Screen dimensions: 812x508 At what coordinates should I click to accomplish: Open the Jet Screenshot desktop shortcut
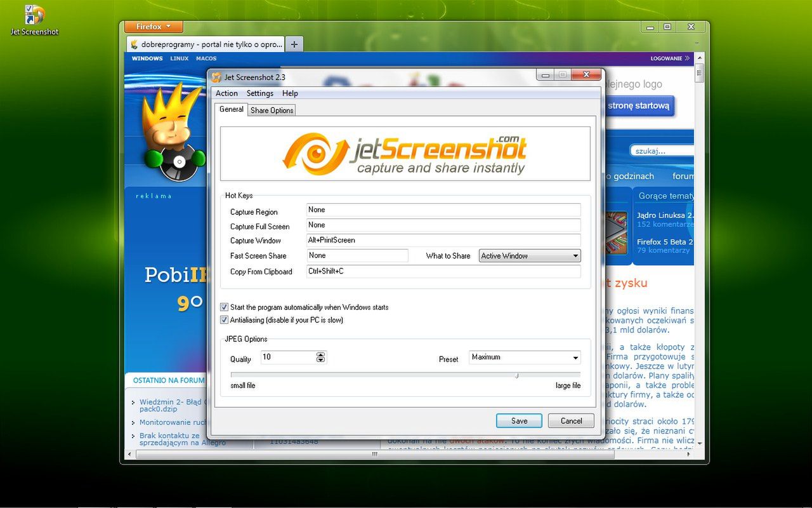coord(34,20)
